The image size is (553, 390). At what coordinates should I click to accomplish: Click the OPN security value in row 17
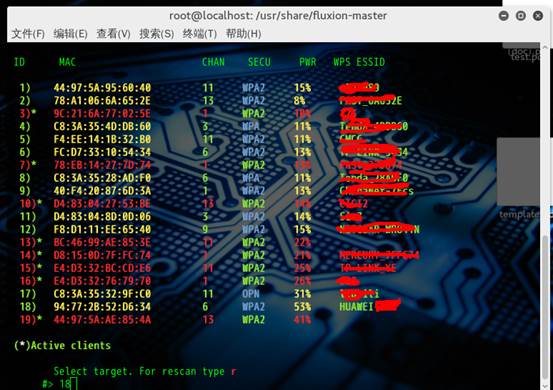tap(251, 293)
